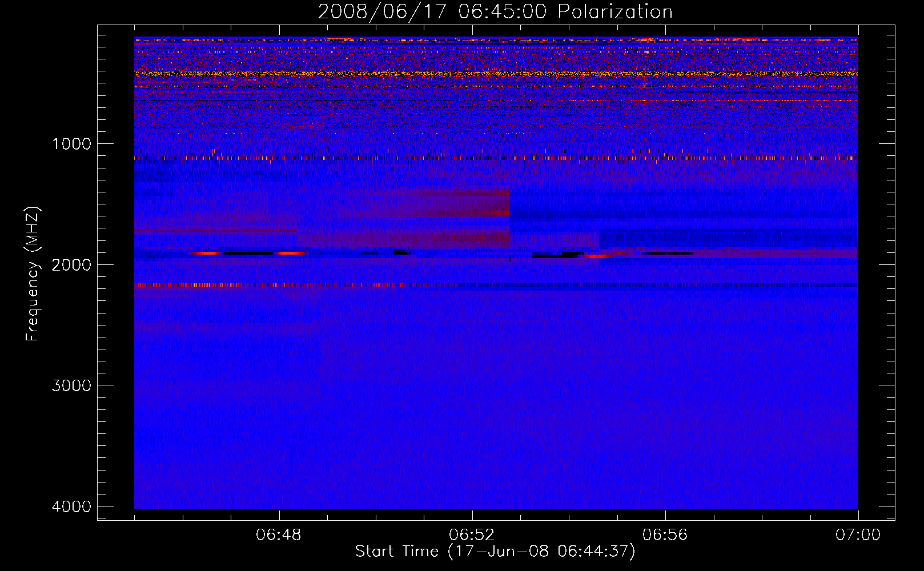Select the "Start Time (17-Jun-08 06:44:37)" axis label
The image size is (924, 571).
click(495, 552)
